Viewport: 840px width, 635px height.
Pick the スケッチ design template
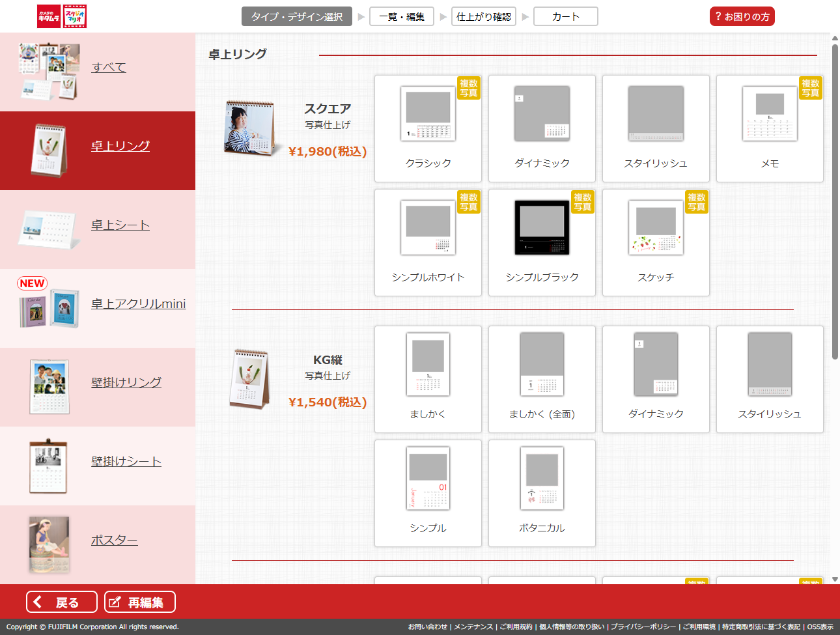click(x=656, y=242)
